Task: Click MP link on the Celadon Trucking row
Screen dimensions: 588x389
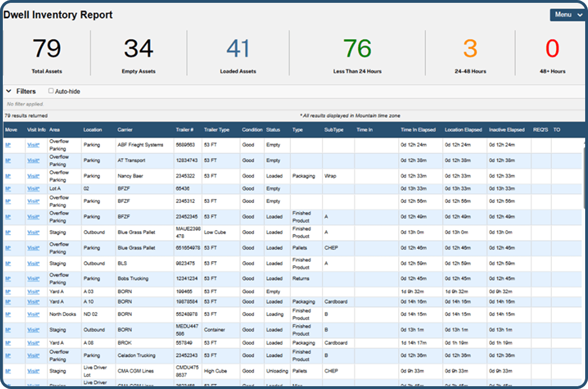Action: pyautogui.click(x=7, y=355)
